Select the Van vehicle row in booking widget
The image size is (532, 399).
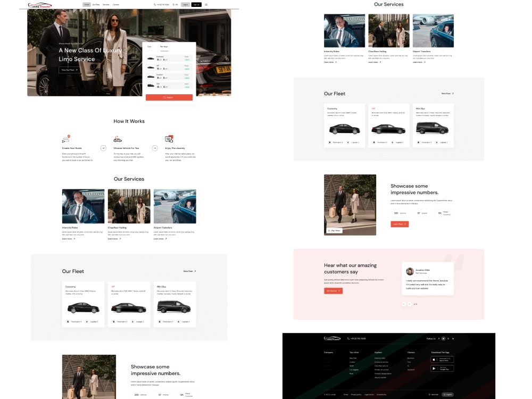[169, 86]
